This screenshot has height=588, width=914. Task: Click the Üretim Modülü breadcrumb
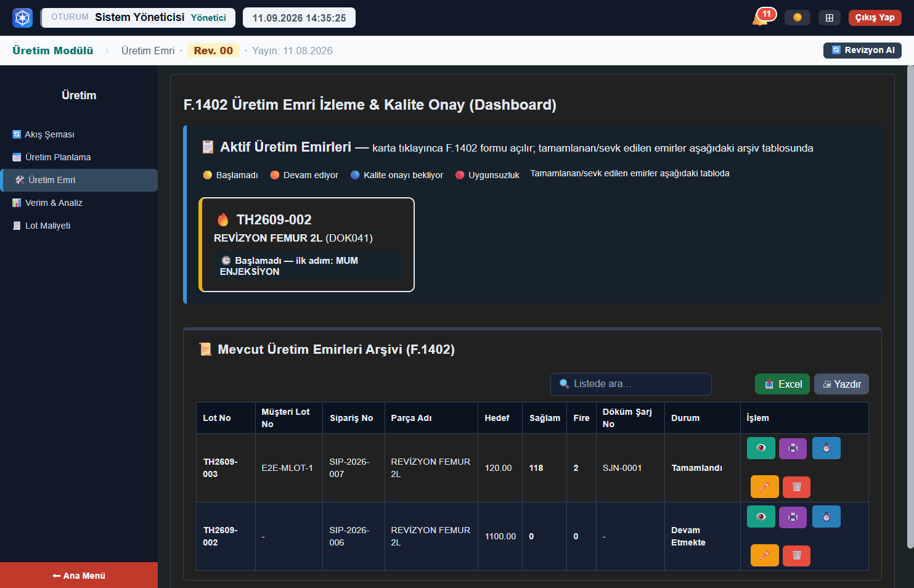coord(53,51)
